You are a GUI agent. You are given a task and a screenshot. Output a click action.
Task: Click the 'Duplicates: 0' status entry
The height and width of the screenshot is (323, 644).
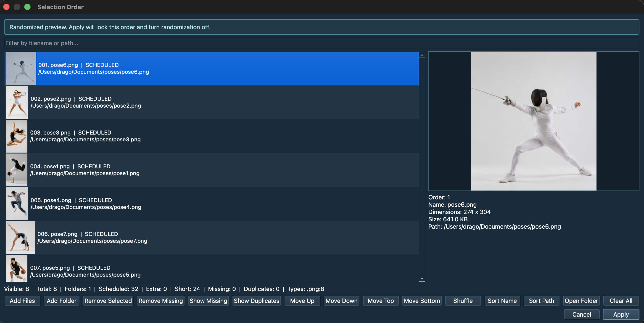pyautogui.click(x=261, y=289)
